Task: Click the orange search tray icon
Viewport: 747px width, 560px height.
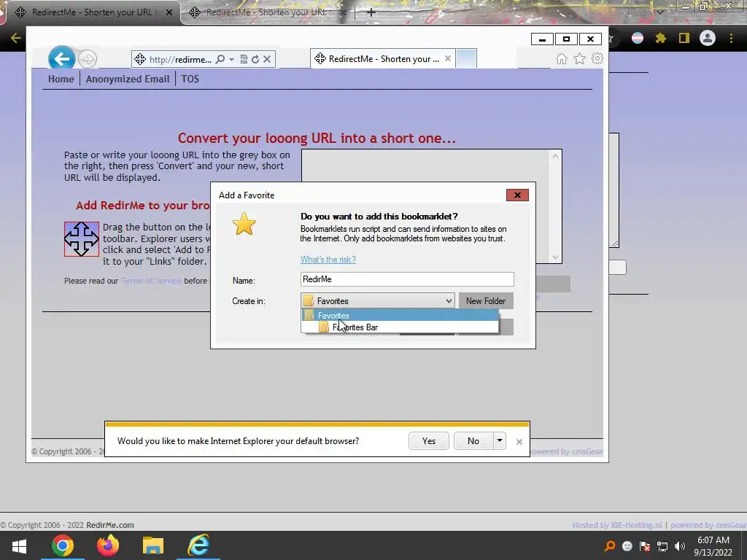Action: 610,546
